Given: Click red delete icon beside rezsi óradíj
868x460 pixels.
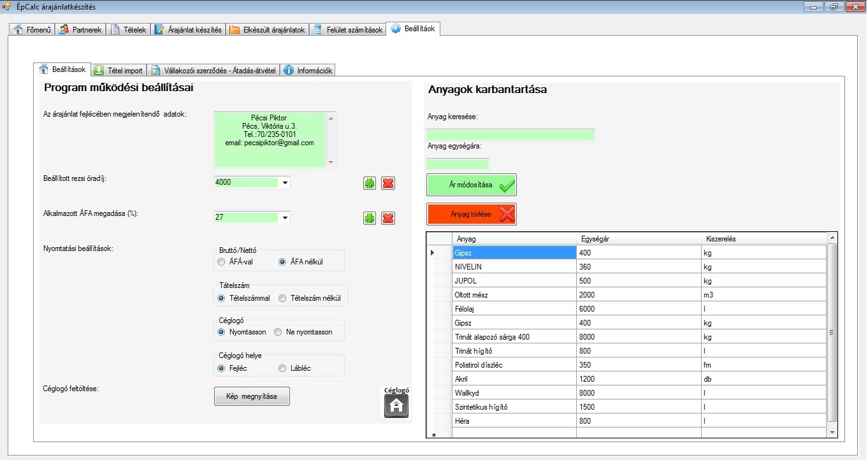Looking at the screenshot, I should click(388, 183).
